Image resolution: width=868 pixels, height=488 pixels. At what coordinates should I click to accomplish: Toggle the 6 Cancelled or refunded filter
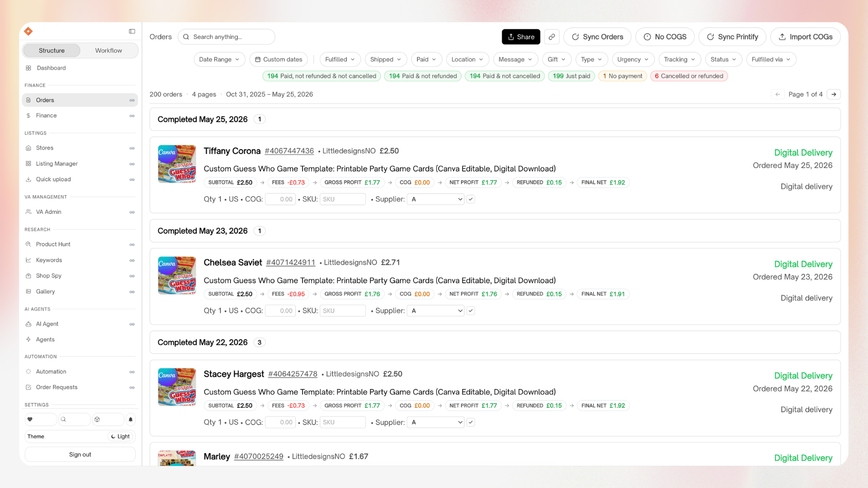point(689,76)
